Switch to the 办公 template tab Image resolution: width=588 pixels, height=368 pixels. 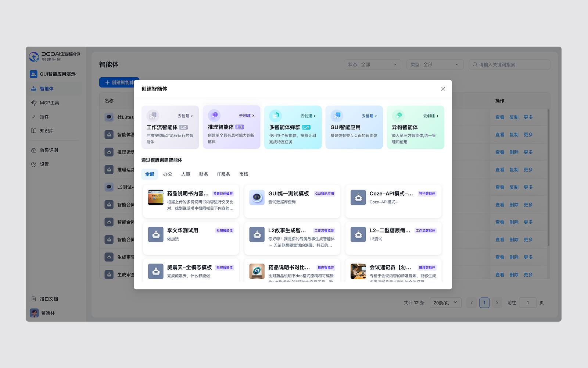coord(168,174)
